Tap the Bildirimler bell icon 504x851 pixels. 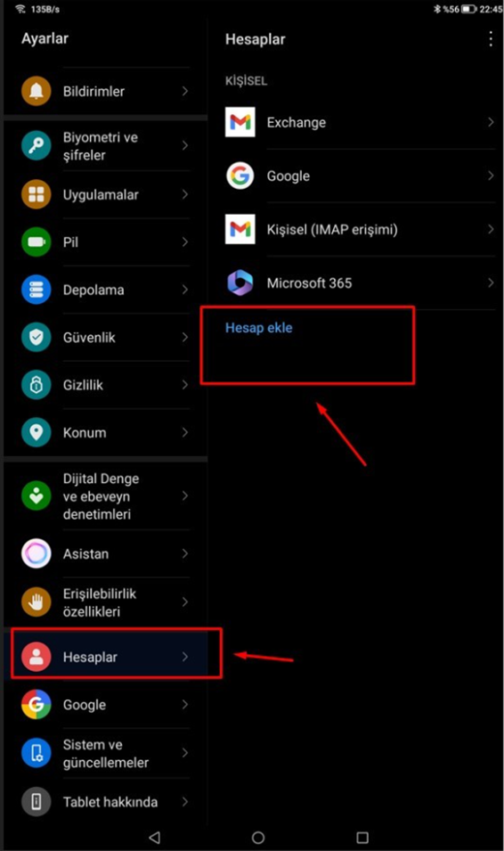pyautogui.click(x=36, y=91)
